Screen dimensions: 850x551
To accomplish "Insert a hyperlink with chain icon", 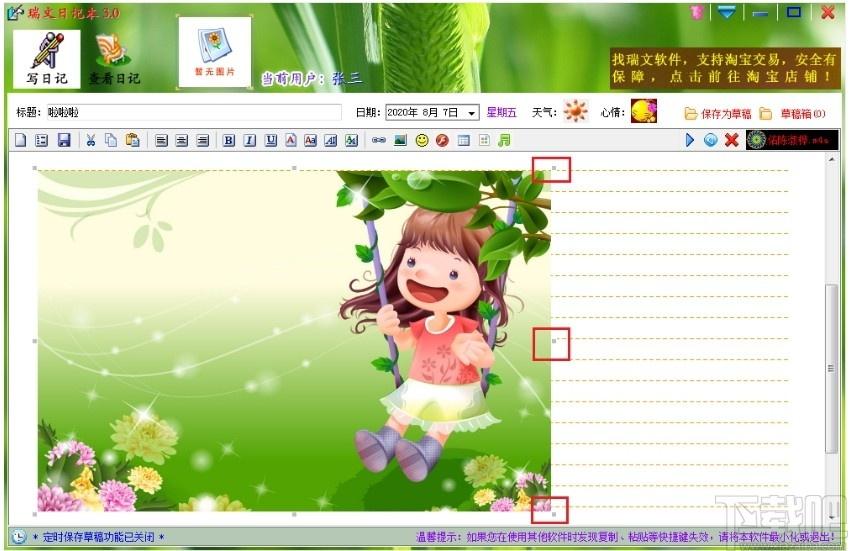I will [378, 140].
